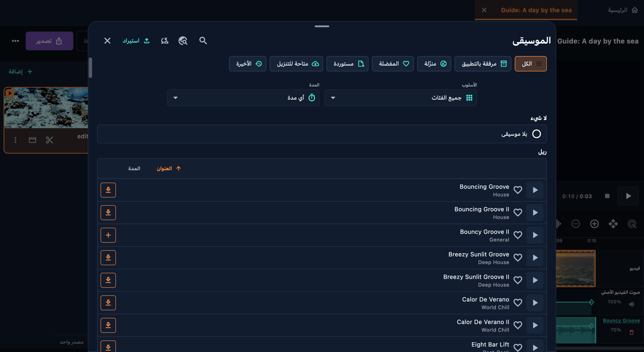
Task: Open the أي مدة duration dropdown
Action: coord(243,98)
